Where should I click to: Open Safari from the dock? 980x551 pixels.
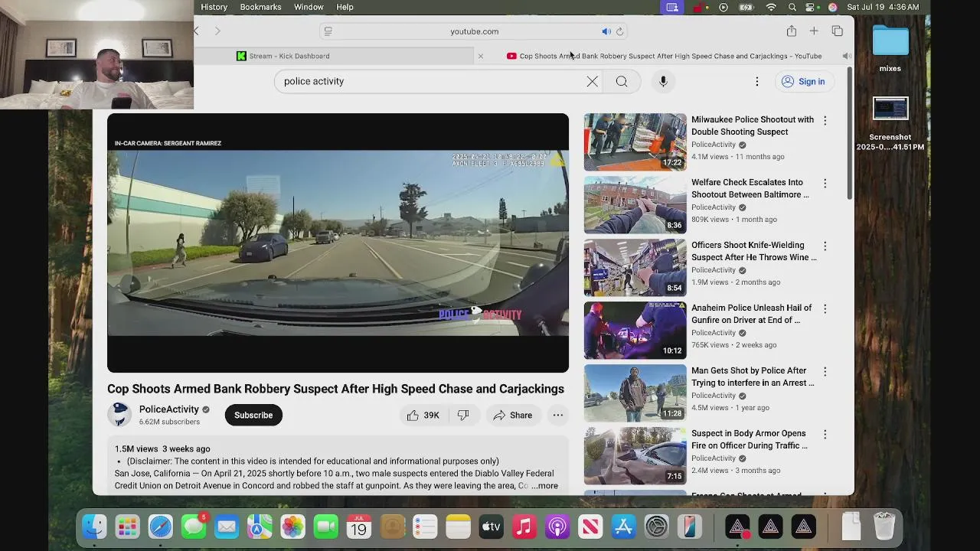click(161, 527)
